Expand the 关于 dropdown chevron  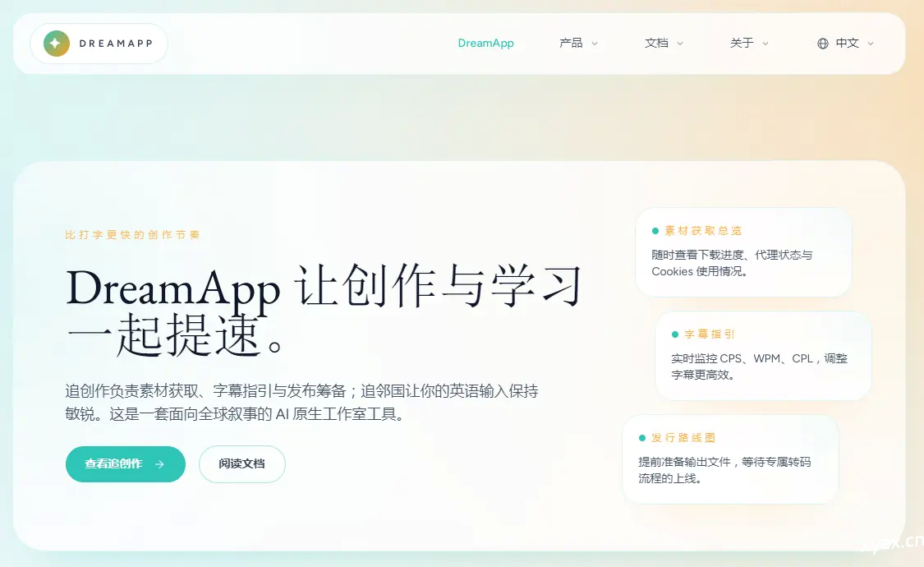[765, 44]
